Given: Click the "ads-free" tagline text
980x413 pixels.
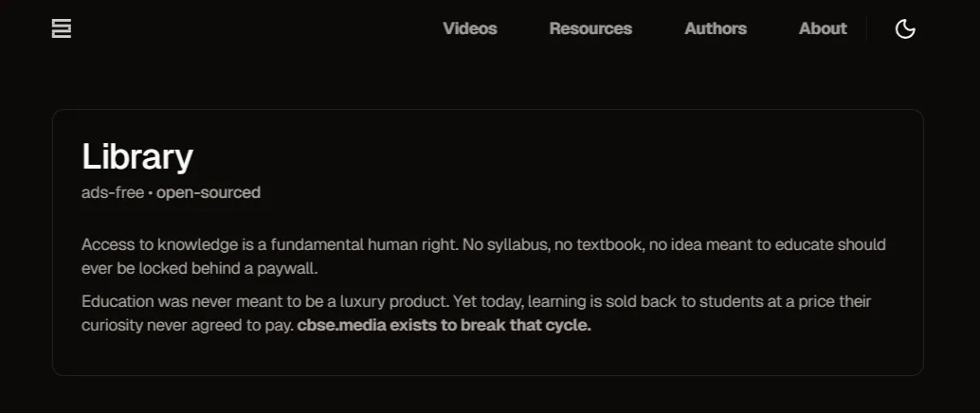Looking at the screenshot, I should [x=113, y=192].
